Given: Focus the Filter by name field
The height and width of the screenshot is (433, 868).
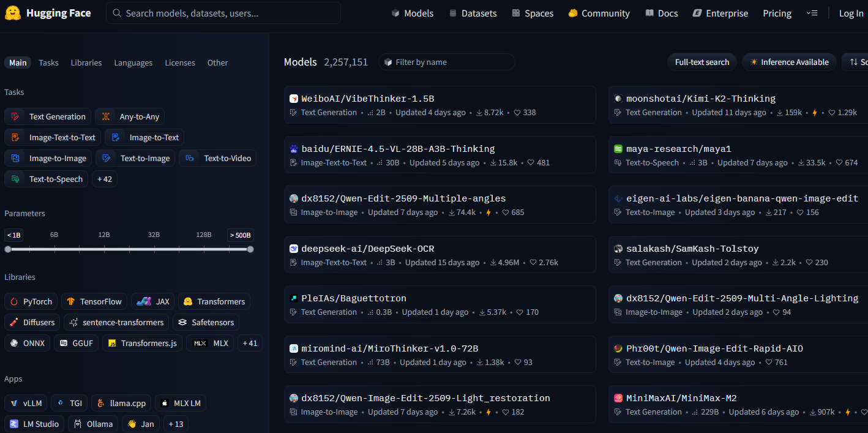Looking at the screenshot, I should [446, 62].
